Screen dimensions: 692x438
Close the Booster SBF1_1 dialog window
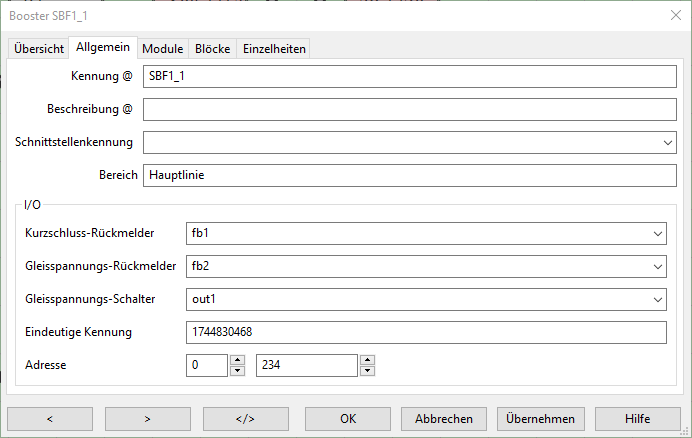click(673, 14)
